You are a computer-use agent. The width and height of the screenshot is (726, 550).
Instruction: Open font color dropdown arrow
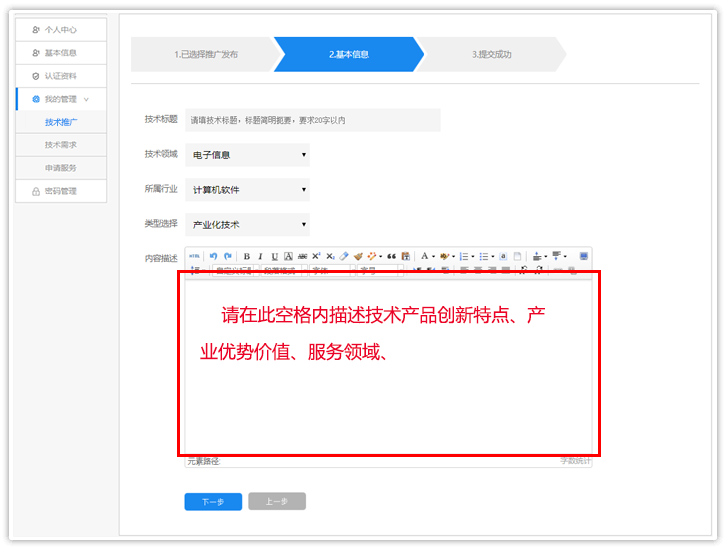coord(433,256)
